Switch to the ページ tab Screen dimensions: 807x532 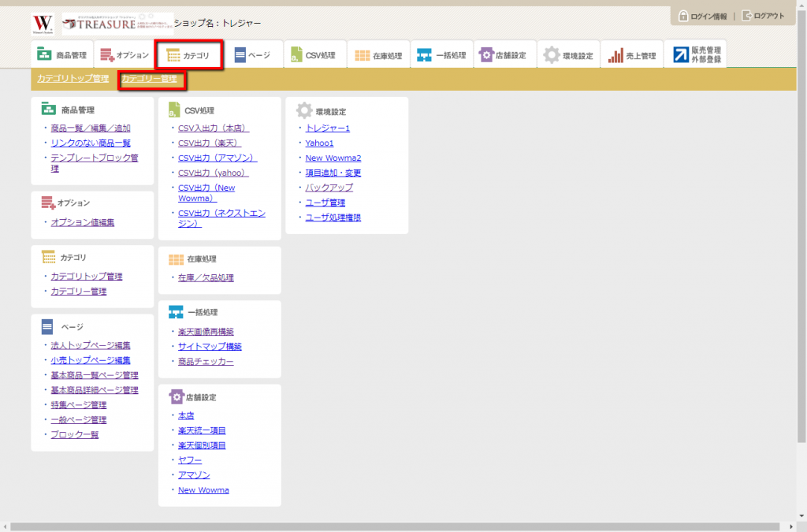coord(252,55)
